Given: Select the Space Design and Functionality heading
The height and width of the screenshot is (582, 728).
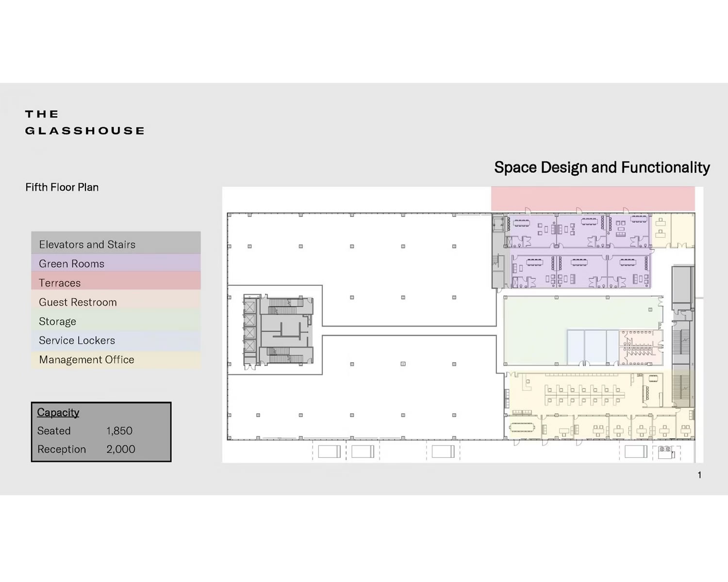Looking at the screenshot, I should coord(602,167).
